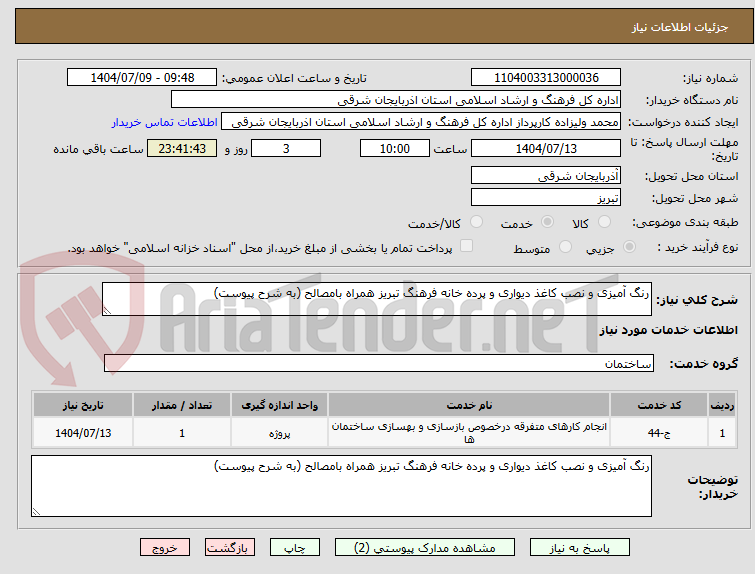
Task: Click the خروج exit button
Action: [x=165, y=548]
